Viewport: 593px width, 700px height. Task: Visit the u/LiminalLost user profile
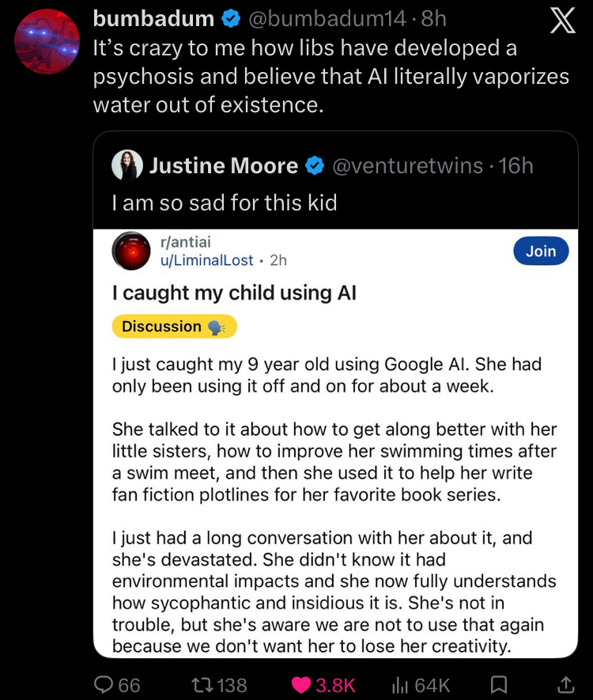206,259
